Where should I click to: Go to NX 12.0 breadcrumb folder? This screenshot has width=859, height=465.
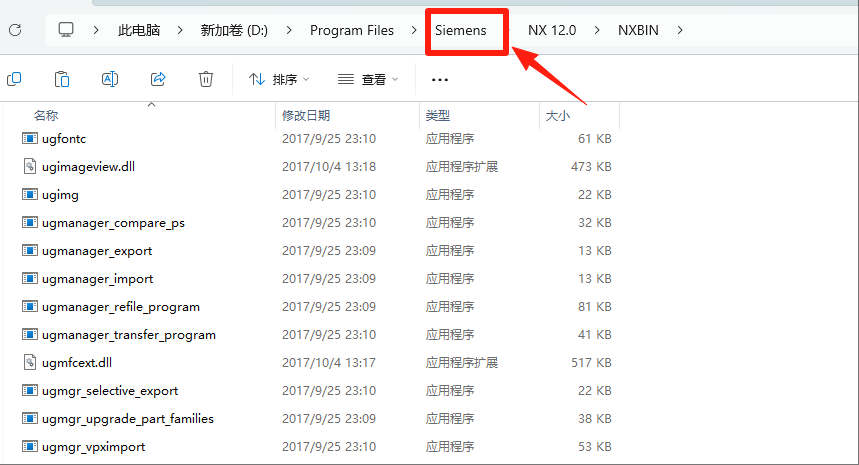click(552, 30)
